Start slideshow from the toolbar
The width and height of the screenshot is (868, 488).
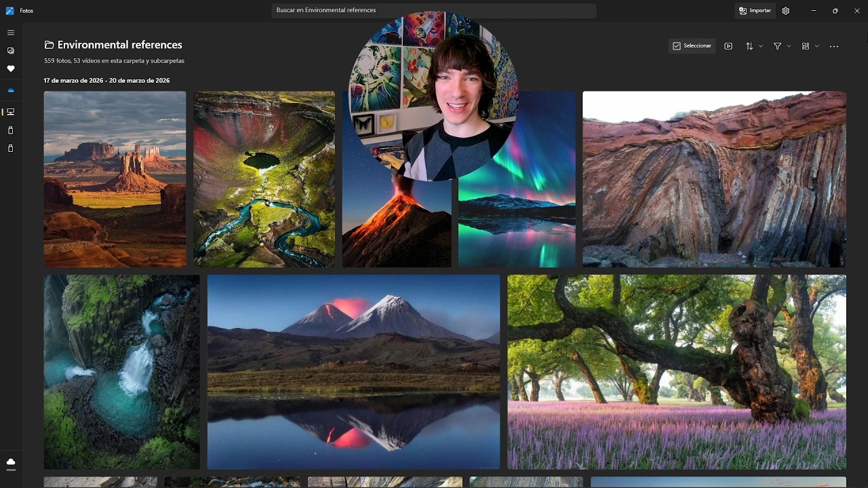[728, 46]
